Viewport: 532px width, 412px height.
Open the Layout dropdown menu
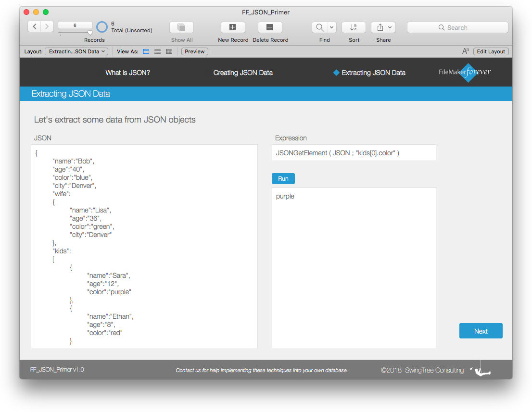pos(76,51)
